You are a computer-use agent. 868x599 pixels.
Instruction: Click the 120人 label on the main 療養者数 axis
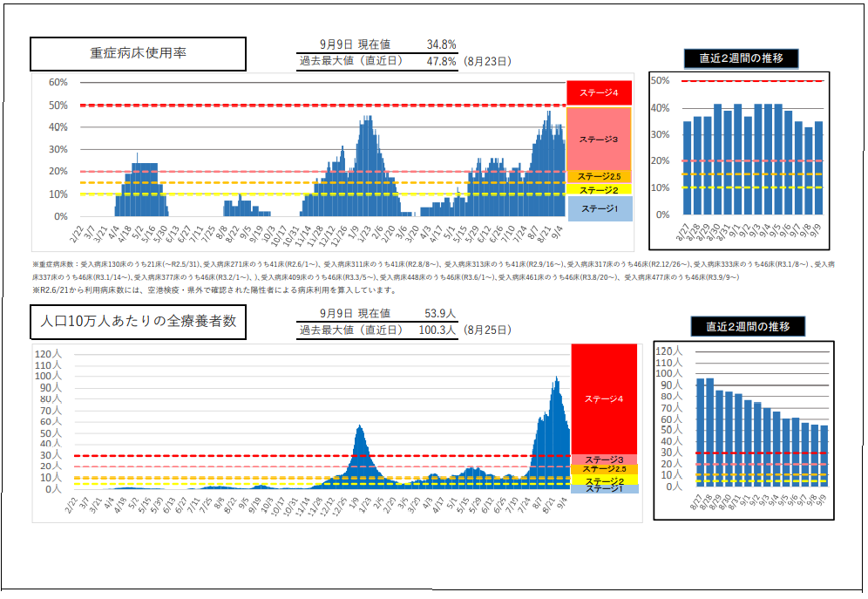[48, 354]
